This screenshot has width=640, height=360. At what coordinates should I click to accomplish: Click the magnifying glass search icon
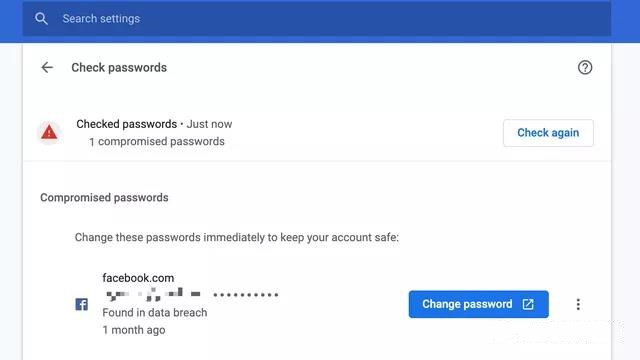[x=41, y=18]
